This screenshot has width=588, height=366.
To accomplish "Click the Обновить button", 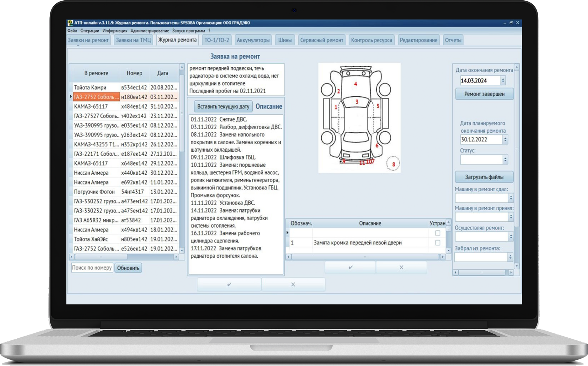I will (128, 268).
